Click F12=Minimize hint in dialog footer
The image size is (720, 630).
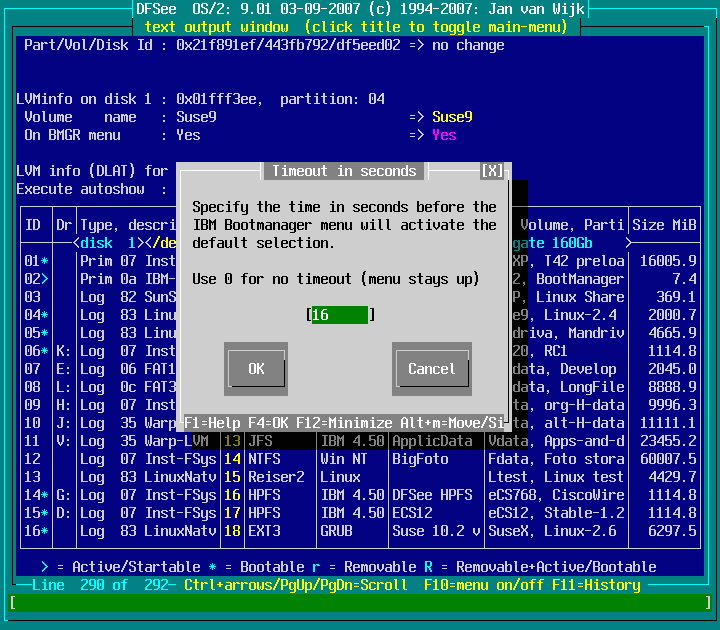pos(344,422)
